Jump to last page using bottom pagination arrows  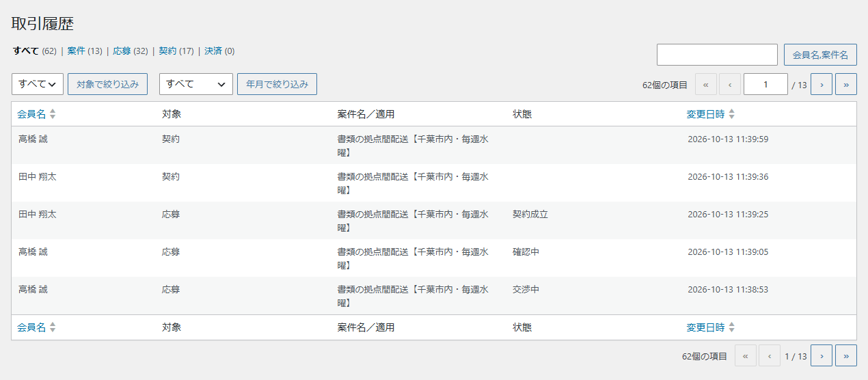click(846, 356)
